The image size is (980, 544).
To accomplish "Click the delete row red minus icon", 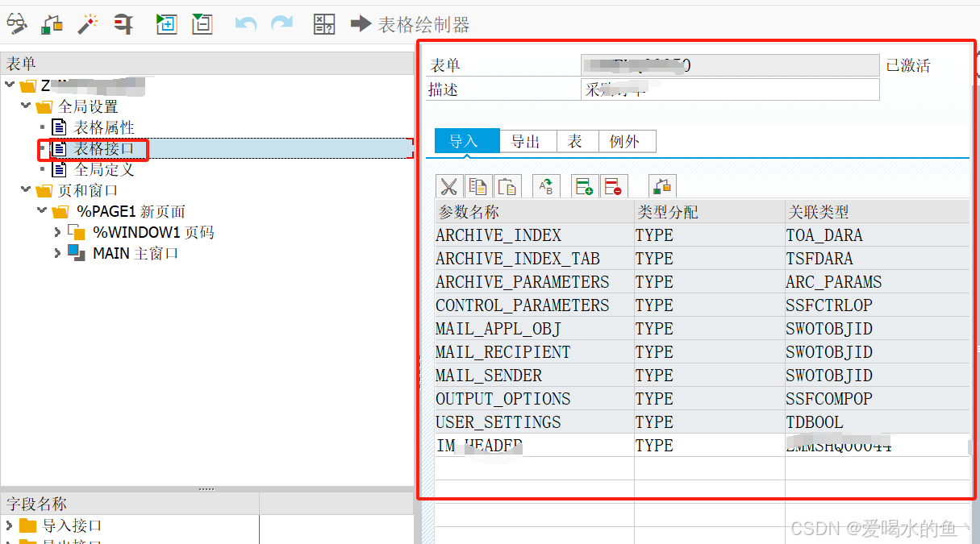I will tap(613, 187).
